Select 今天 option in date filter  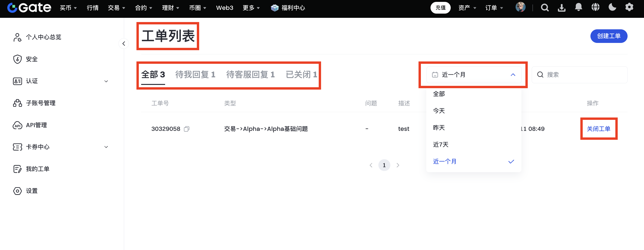[x=439, y=111]
